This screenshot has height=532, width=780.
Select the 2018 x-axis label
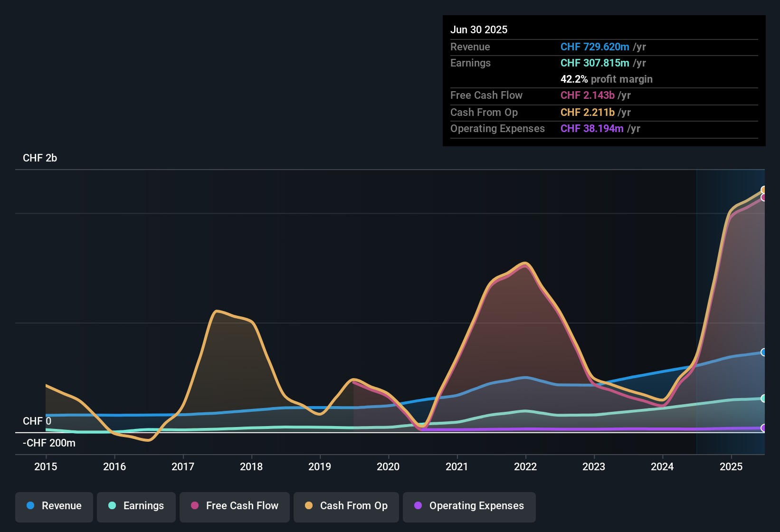coord(251,466)
